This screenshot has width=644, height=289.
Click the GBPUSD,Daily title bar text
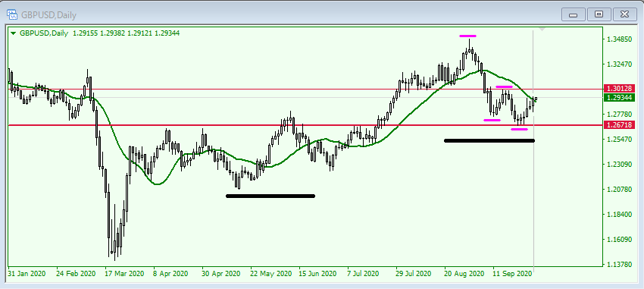(x=49, y=15)
